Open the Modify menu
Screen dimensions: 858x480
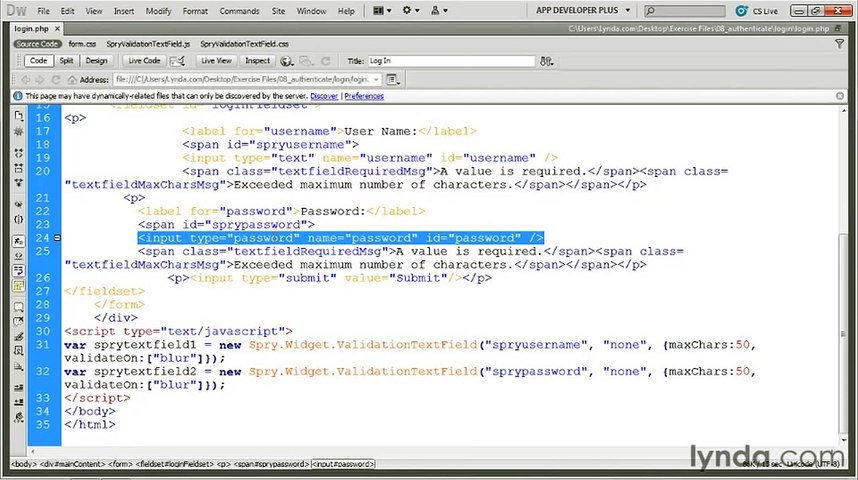click(158, 11)
